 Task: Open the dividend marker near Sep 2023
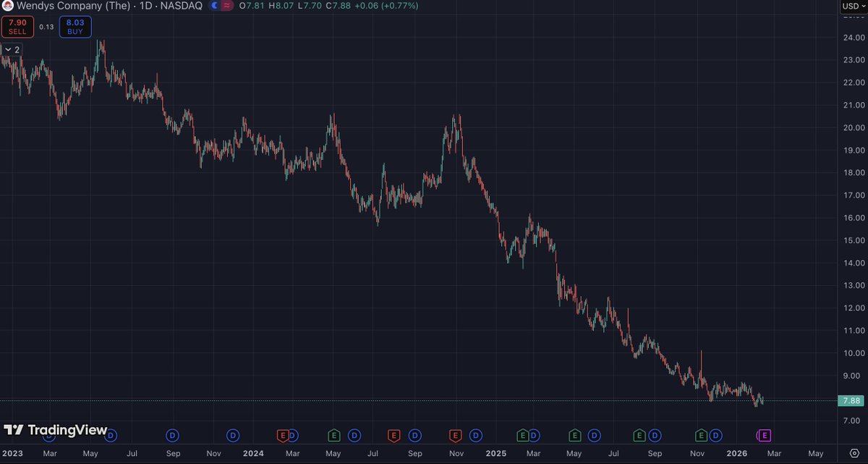coord(173,435)
